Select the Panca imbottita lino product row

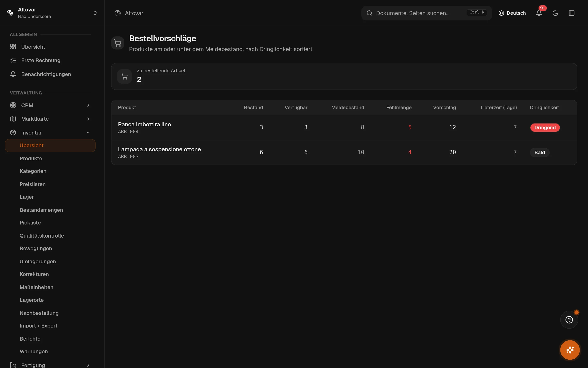[x=344, y=128]
